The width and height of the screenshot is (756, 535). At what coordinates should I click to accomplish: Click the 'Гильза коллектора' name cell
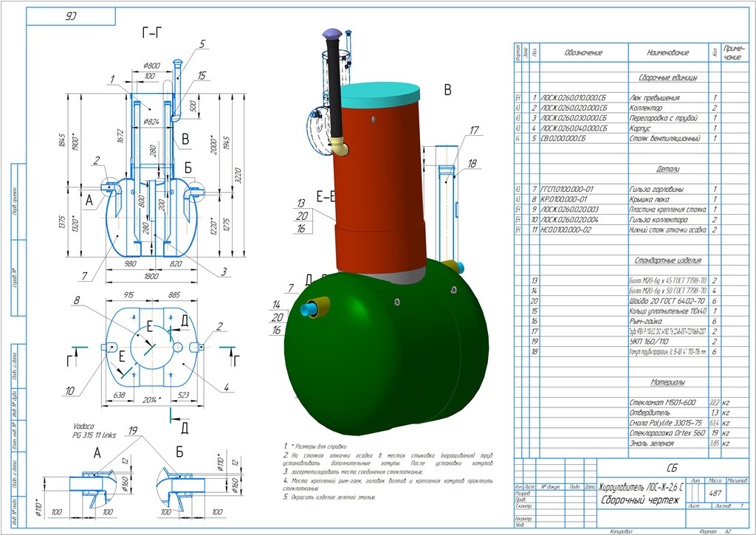coord(659,220)
